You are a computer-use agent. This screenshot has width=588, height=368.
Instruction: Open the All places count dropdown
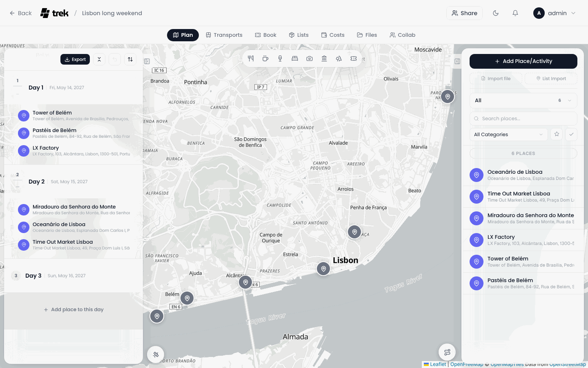point(523,100)
